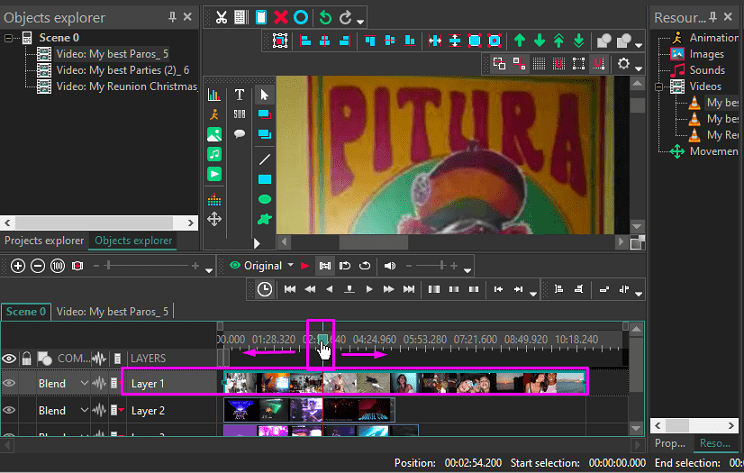Align objects to top edges

tap(370, 41)
